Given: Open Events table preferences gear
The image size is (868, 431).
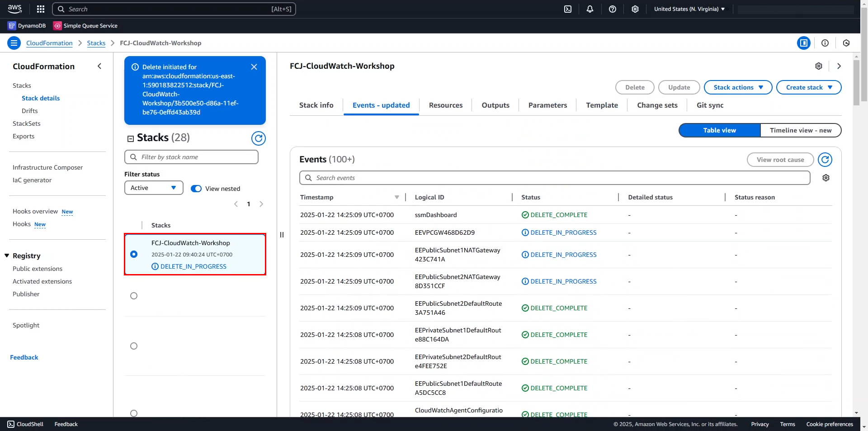Looking at the screenshot, I should click(826, 178).
